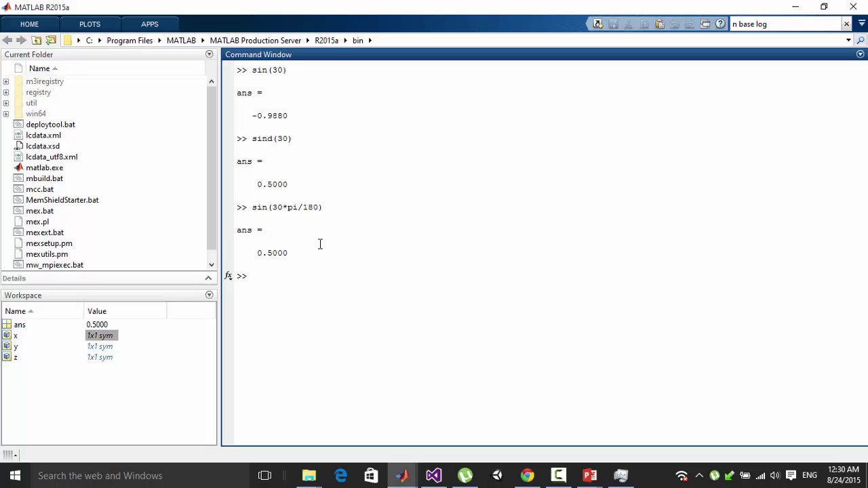Click the Browse for folder icon
Image resolution: width=868 pixels, height=488 pixels.
click(x=51, y=41)
